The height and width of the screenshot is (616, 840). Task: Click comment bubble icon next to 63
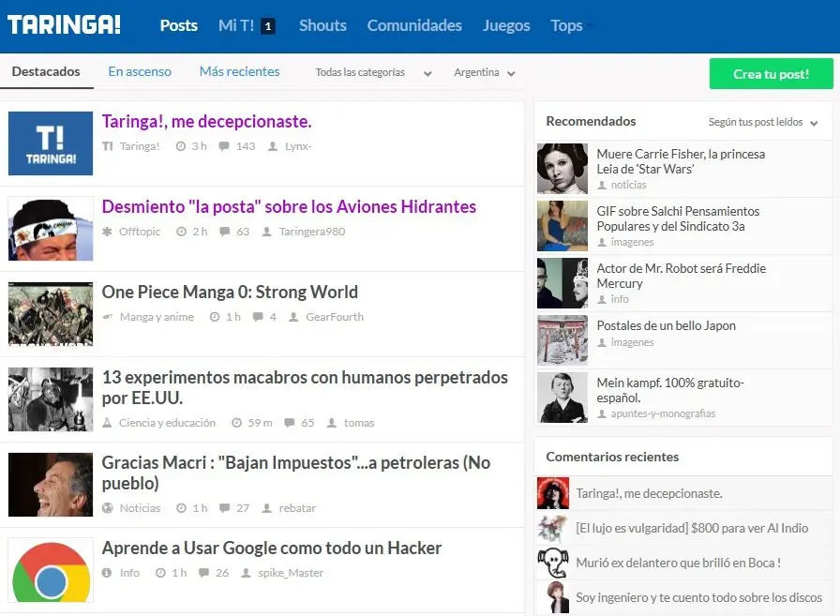pos(225,232)
